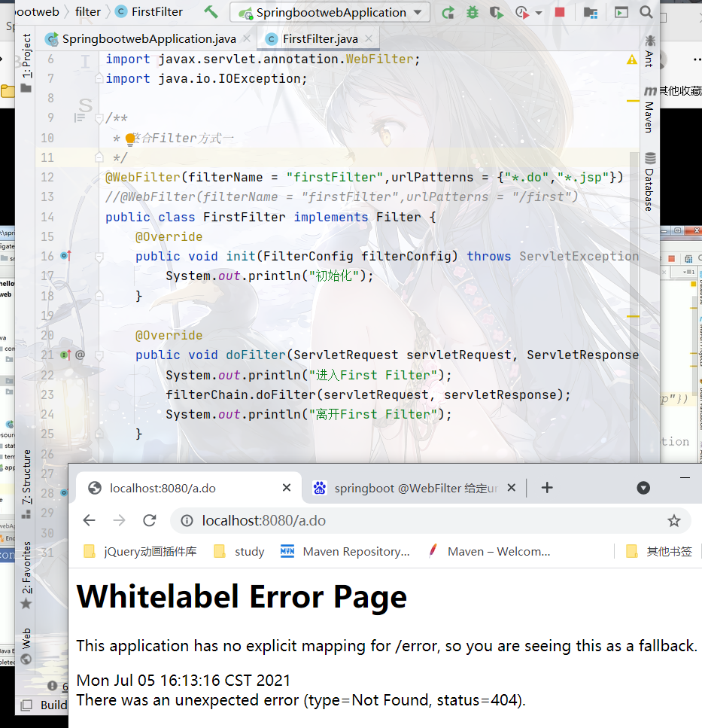
Task: Toggle the Project tool window
Action: pyautogui.click(x=26, y=62)
